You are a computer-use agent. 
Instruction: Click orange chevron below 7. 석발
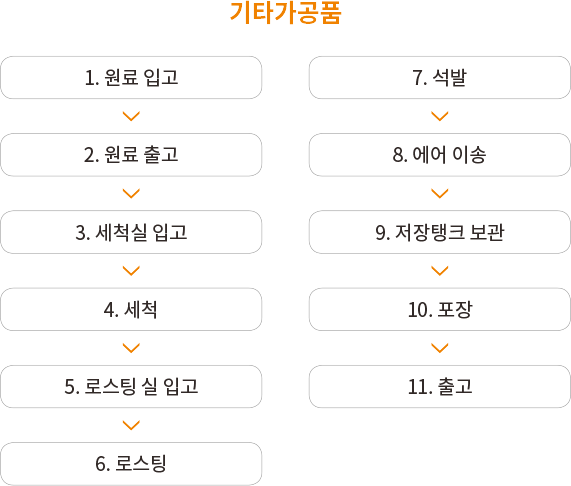(x=440, y=116)
